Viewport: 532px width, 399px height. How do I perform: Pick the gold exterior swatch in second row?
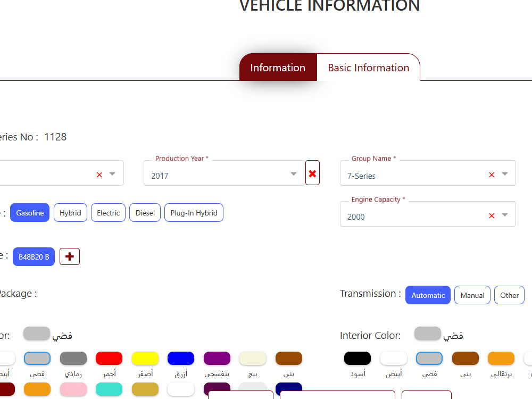pos(145,389)
